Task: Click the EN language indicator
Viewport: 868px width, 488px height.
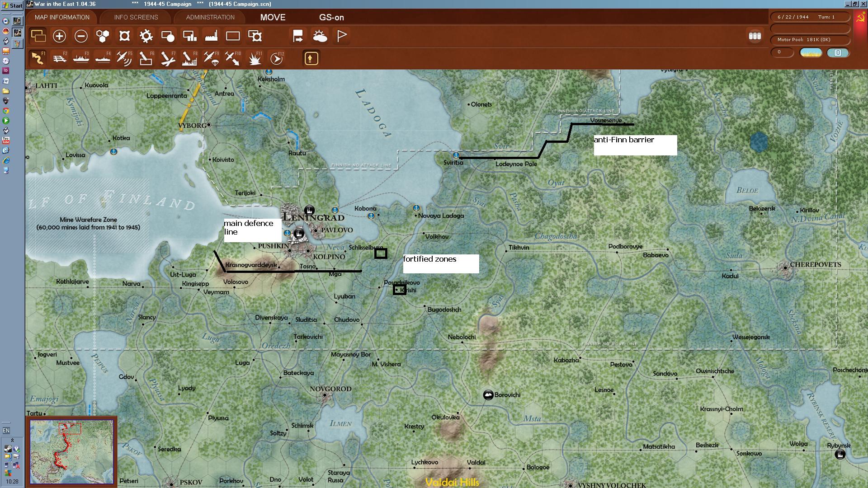Action: (x=6, y=430)
